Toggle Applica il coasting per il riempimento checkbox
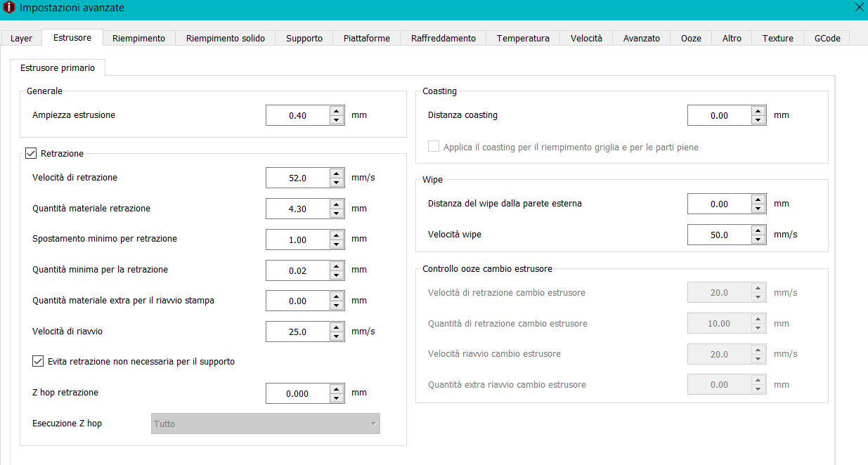This screenshot has height=465, width=868. click(x=434, y=147)
